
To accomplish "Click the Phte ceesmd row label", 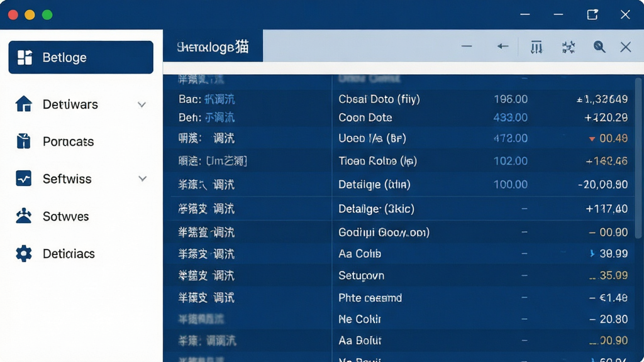I will (x=370, y=297).
